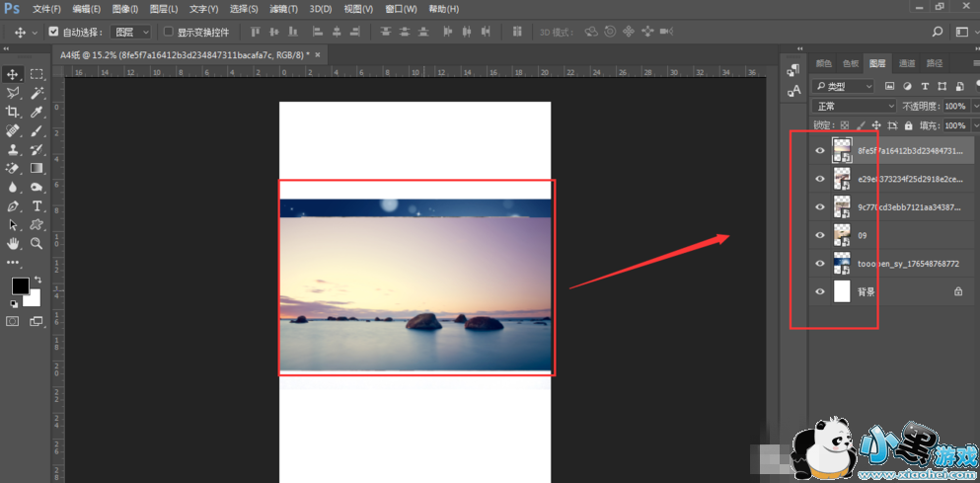
Task: Hide the layer named 09
Action: (x=819, y=235)
